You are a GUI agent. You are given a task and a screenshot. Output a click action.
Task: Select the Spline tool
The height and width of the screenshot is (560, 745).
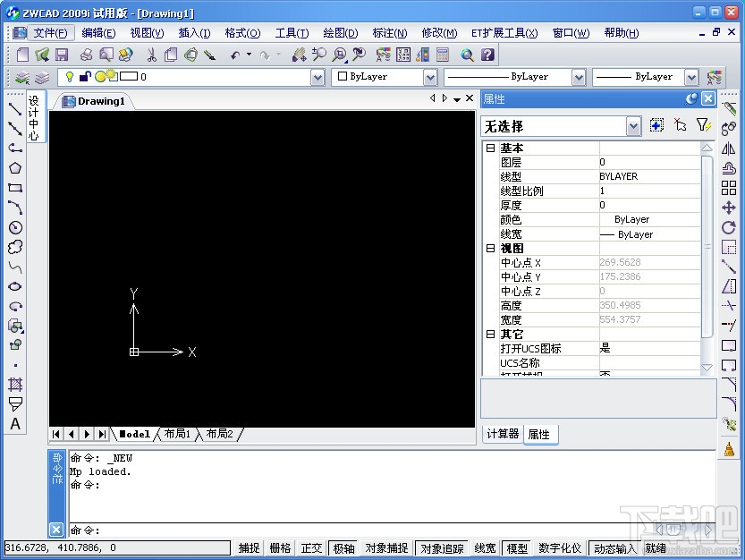(15, 267)
